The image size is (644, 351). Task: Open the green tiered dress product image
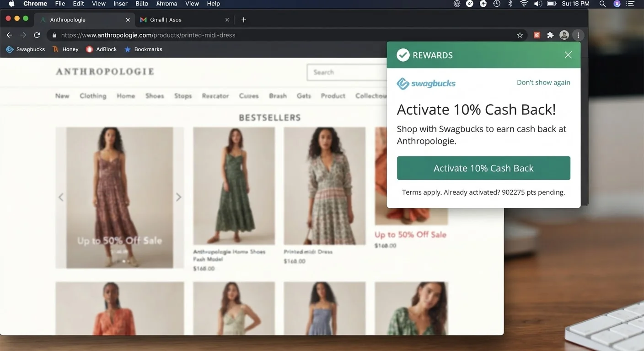(234, 186)
